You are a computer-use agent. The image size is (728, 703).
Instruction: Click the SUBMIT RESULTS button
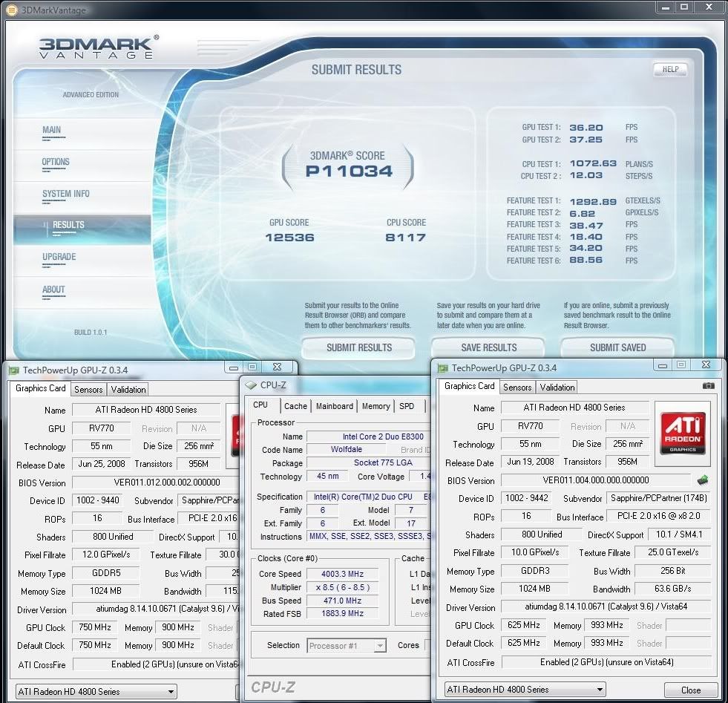pyautogui.click(x=358, y=347)
